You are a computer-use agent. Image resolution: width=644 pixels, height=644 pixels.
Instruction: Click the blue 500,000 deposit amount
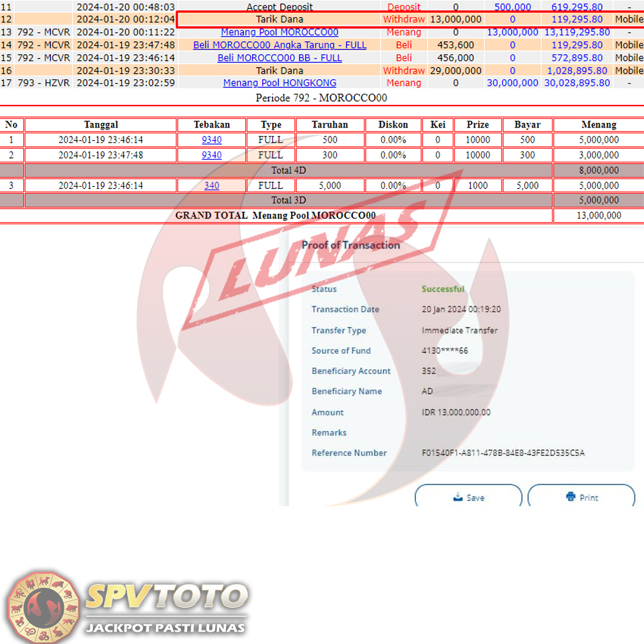(513, 7)
